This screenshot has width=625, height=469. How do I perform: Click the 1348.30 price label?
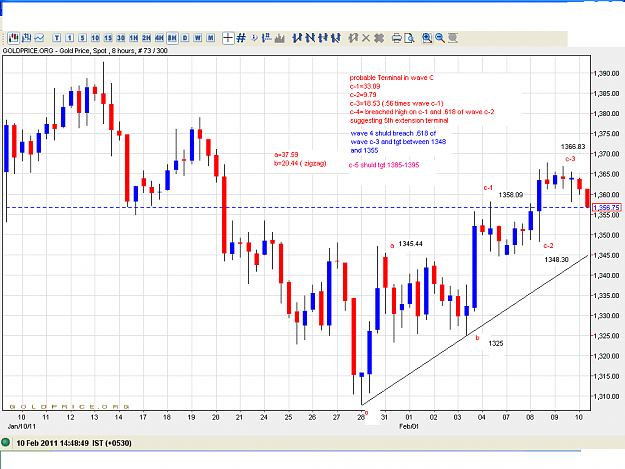point(556,260)
